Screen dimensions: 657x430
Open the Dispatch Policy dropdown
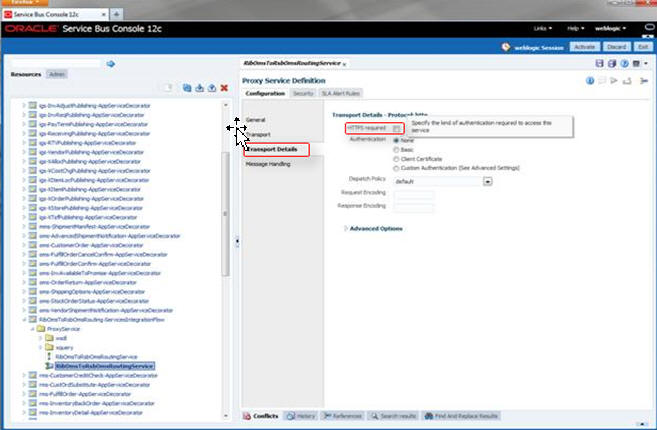coord(488,181)
